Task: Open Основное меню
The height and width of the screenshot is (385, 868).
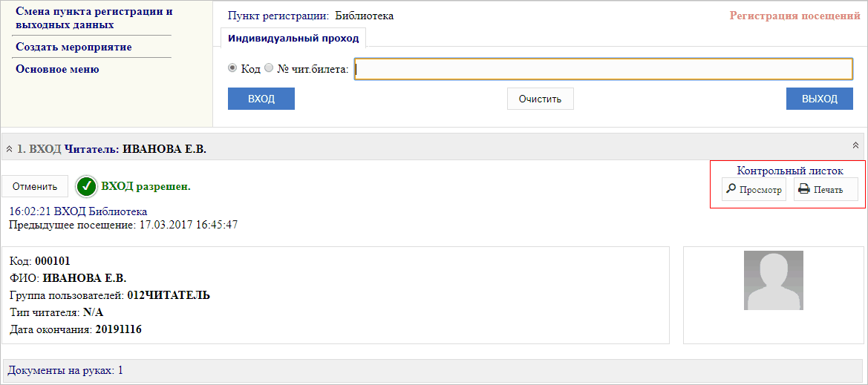Action: (x=57, y=70)
